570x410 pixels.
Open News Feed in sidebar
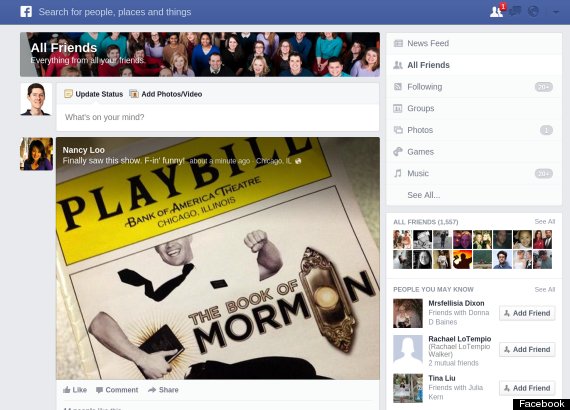(x=474, y=44)
